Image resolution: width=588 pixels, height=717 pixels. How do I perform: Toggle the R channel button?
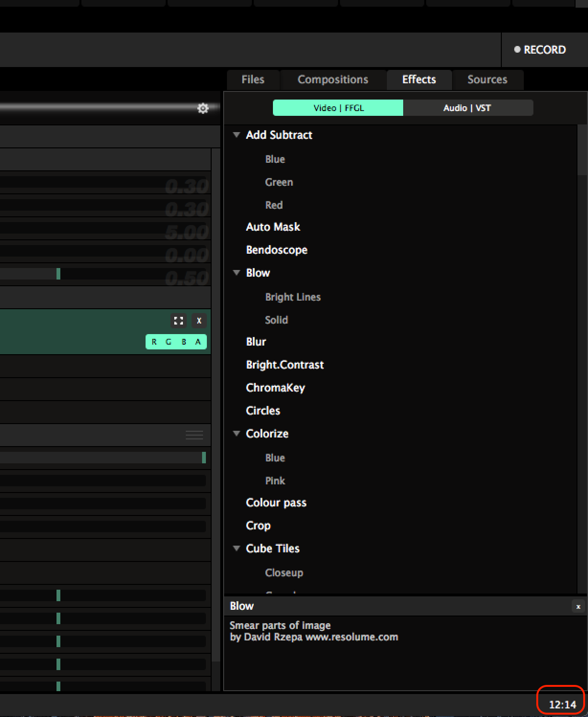(x=154, y=342)
